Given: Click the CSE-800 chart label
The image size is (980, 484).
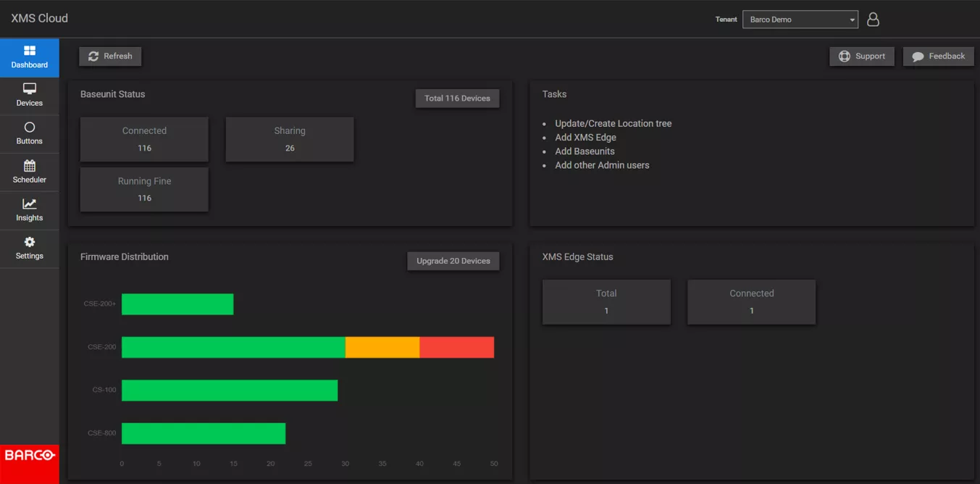Looking at the screenshot, I should 101,433.
